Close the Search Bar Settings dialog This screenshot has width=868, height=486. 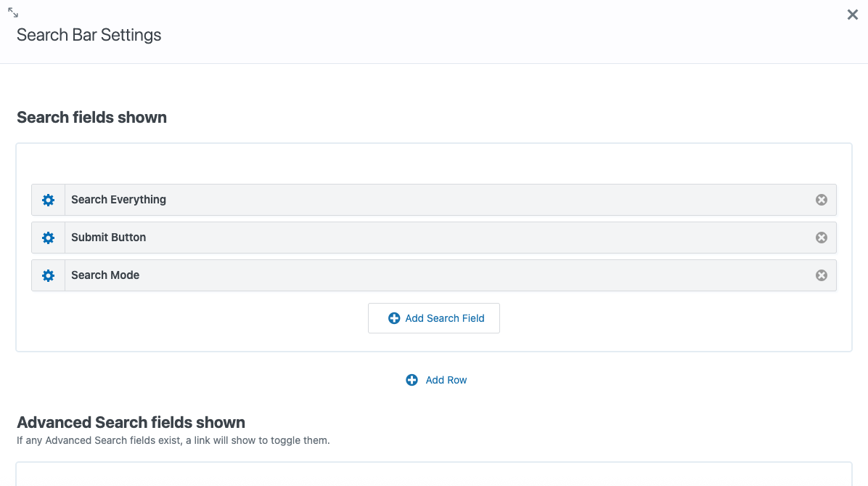(x=852, y=15)
